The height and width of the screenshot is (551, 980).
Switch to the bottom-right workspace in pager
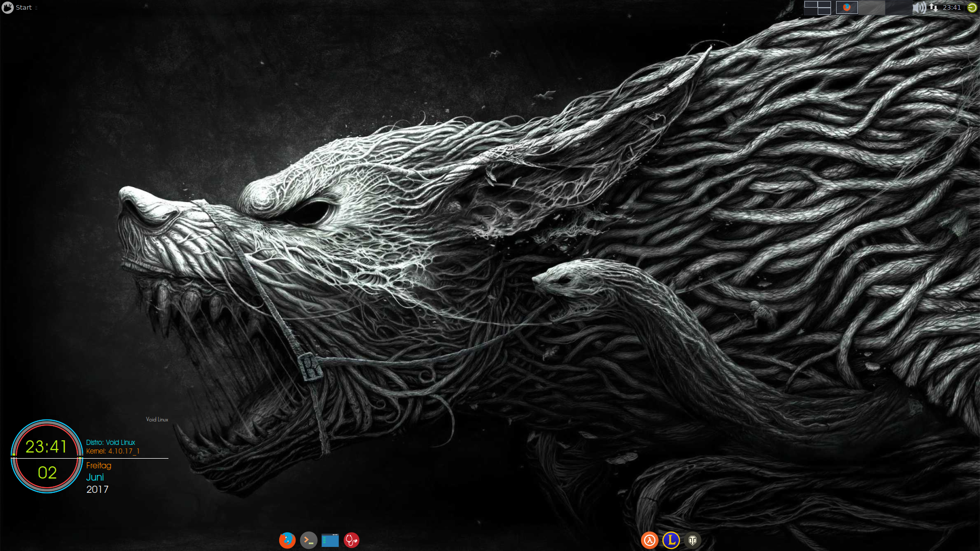824,11
